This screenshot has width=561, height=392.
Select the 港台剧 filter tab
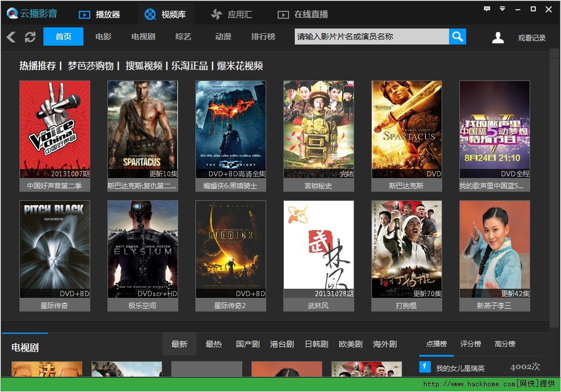282,344
